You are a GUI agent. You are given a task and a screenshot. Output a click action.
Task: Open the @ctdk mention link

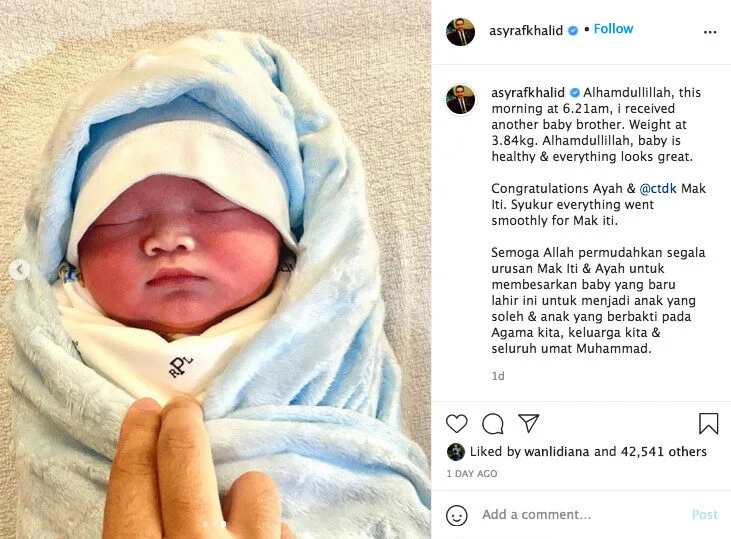[x=658, y=188]
